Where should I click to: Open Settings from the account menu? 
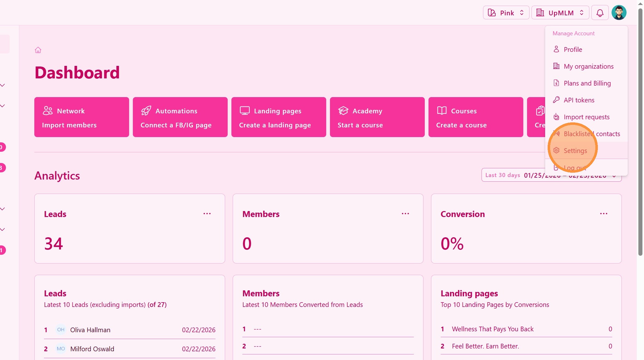[575, 150]
